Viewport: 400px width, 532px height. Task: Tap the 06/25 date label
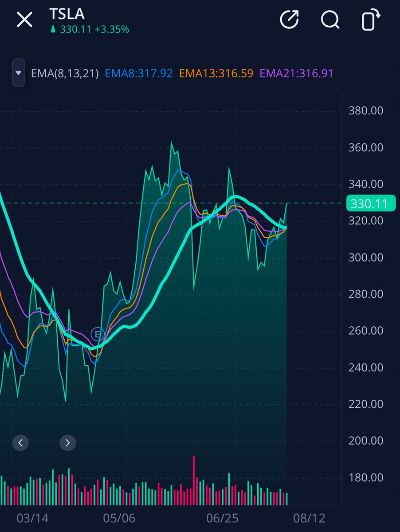[223, 518]
